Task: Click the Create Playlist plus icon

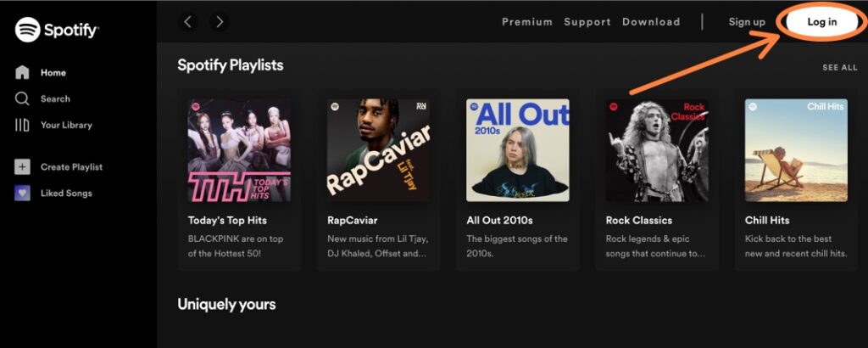Action: 22,167
